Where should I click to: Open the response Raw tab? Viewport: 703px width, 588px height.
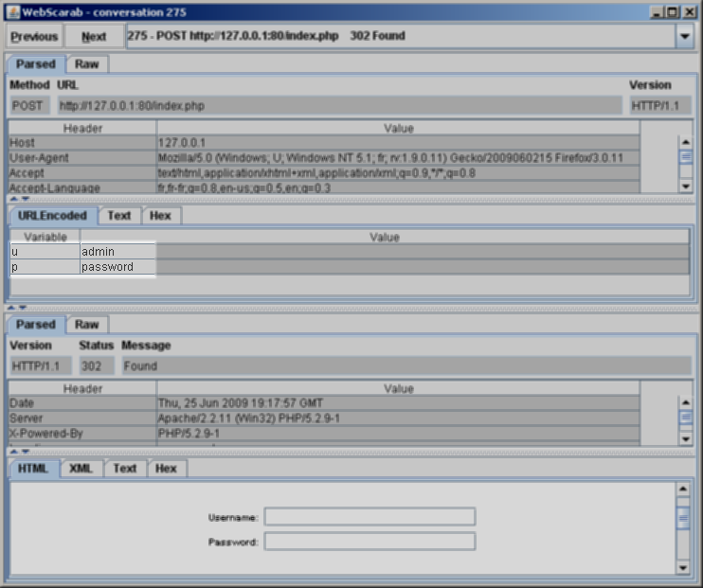[x=87, y=325]
